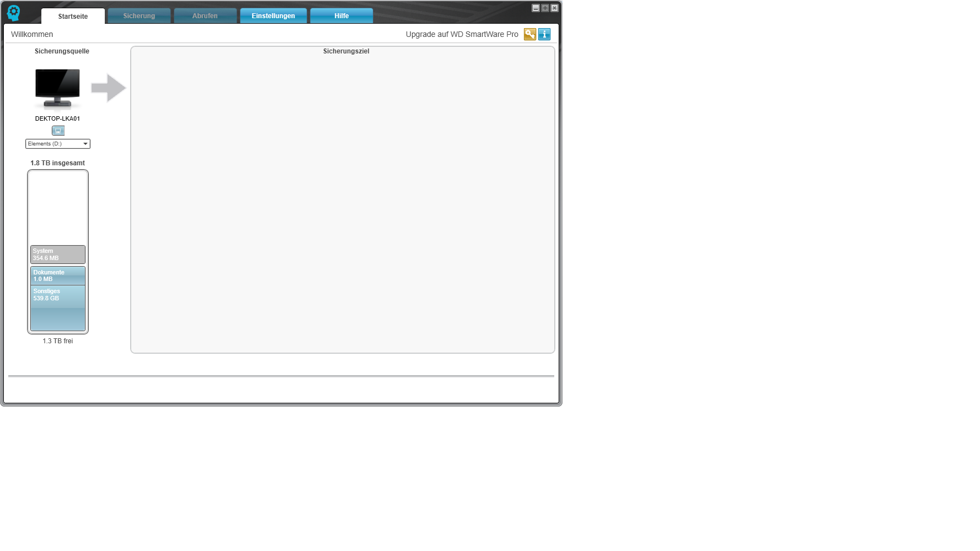Viewport: 980px width, 551px height.
Task: Click the WD SmartWare logo icon
Action: click(13, 13)
